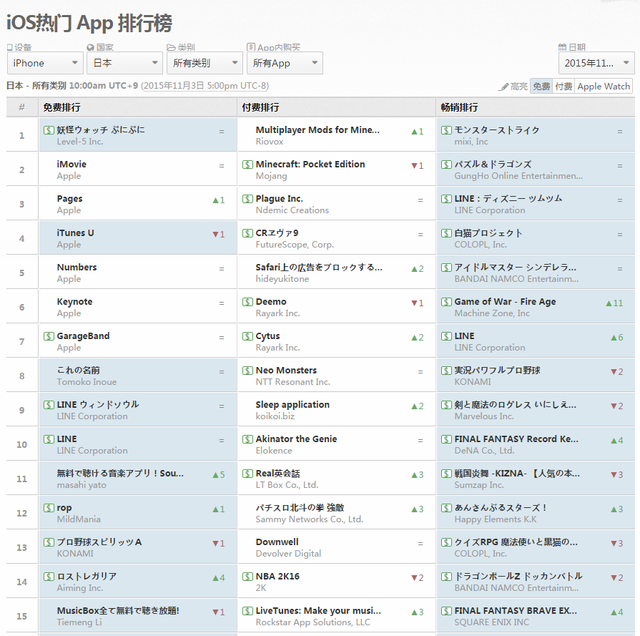Viewport: 640px width, 636px height.
Task: Click publisher Sammy Networks Co., Ltd.
Action: [x=309, y=519]
